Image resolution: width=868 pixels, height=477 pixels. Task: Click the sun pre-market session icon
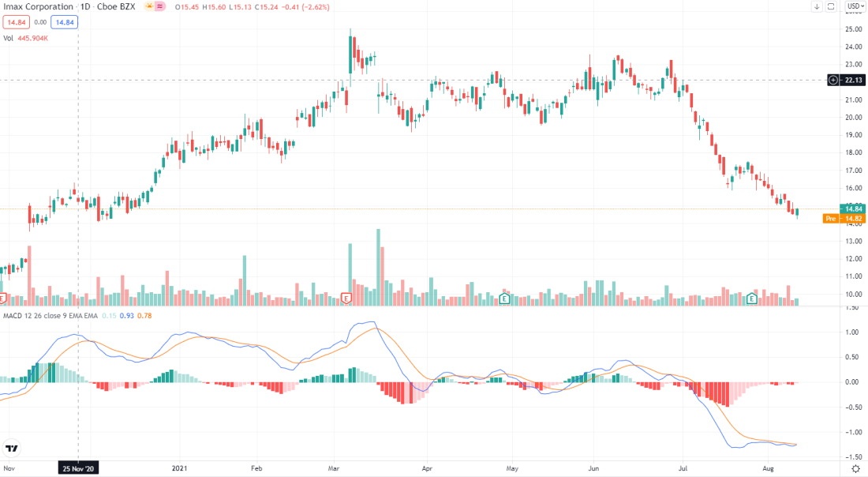point(149,6)
